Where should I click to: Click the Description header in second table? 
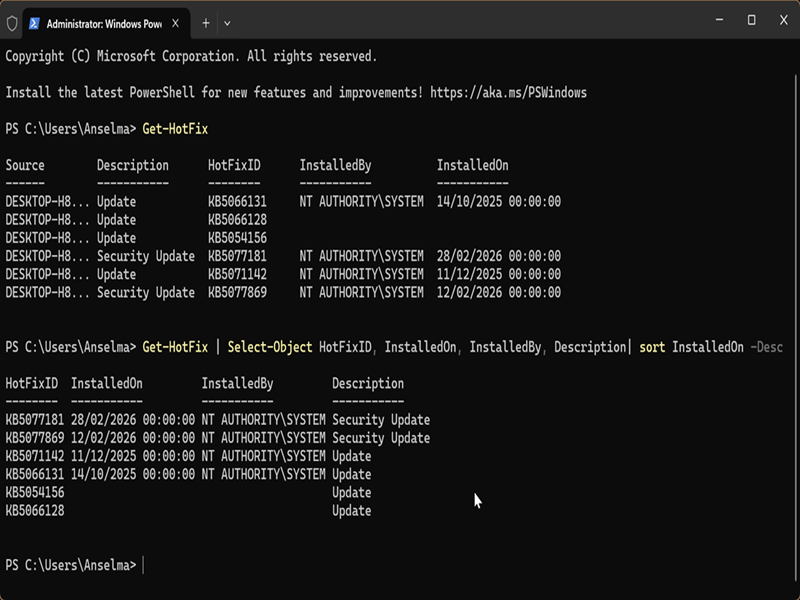click(368, 384)
